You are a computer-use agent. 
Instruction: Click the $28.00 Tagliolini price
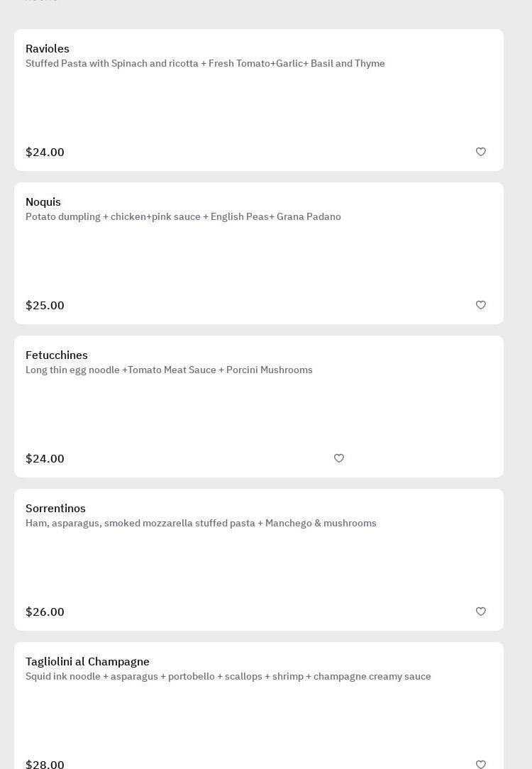pos(45,764)
